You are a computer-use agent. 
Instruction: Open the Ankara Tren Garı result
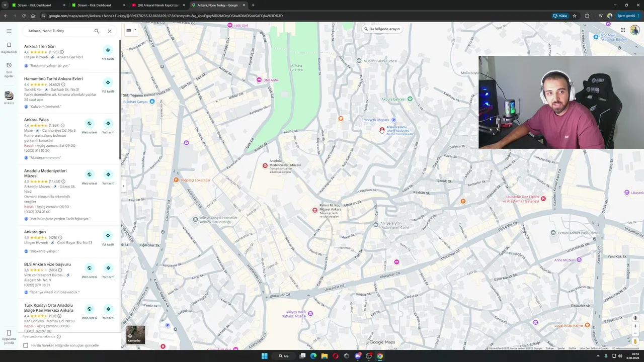40,46
